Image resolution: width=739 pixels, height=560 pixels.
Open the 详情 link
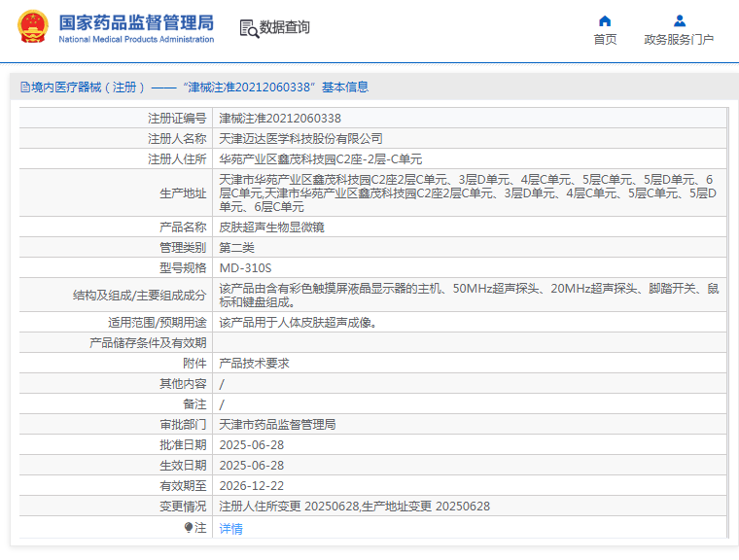[x=230, y=528]
